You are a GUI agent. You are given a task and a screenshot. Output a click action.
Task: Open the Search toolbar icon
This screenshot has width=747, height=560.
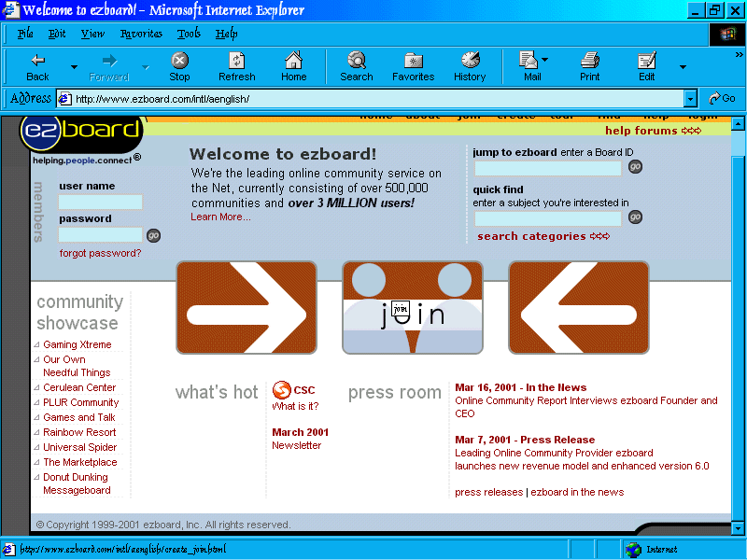pos(357,67)
